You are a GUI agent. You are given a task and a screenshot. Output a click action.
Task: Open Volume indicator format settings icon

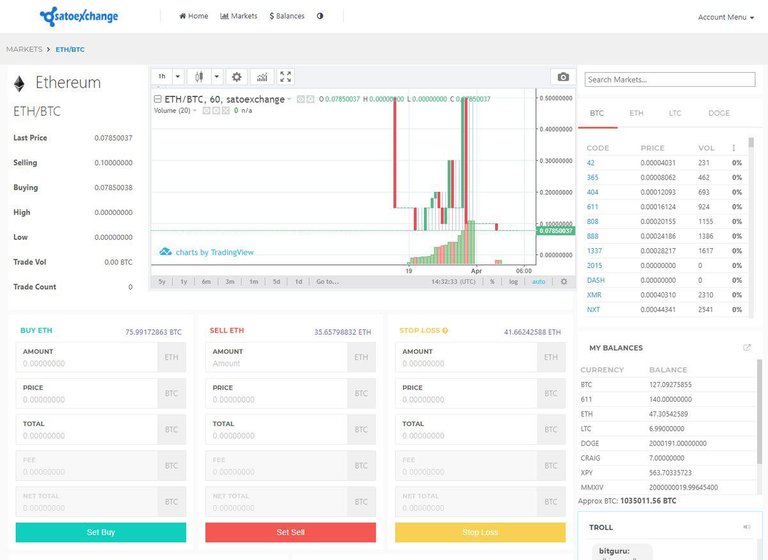pos(216,111)
